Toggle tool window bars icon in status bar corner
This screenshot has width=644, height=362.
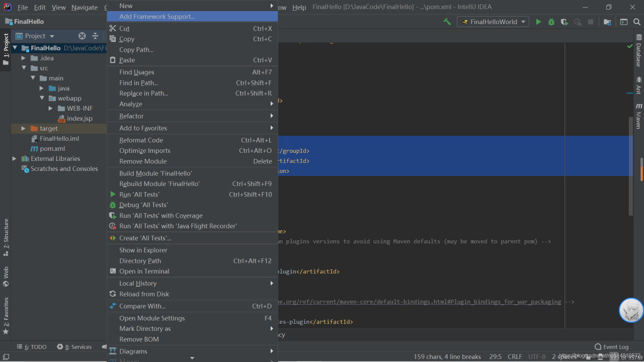point(6,356)
